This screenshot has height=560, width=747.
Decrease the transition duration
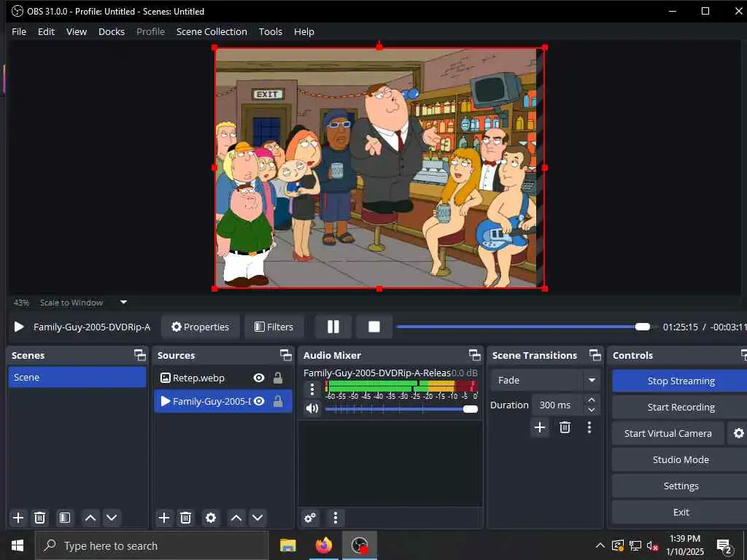tap(591, 410)
